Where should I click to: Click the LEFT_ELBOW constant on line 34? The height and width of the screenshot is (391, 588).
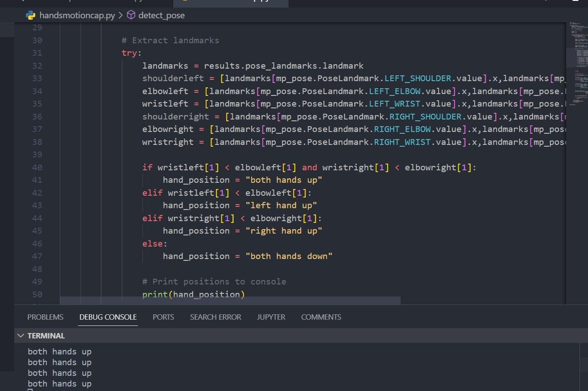click(395, 91)
